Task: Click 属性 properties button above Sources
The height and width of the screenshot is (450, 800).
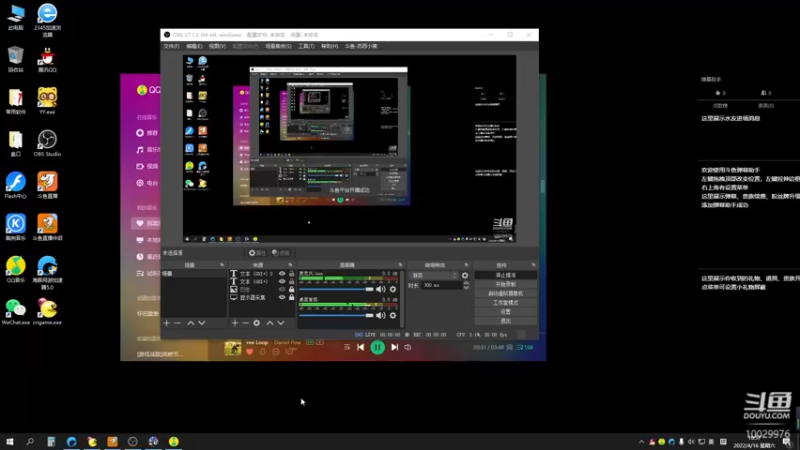Action: pos(257,253)
